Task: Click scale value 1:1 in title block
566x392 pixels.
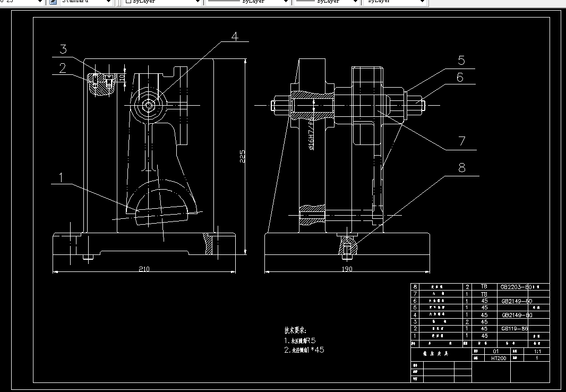Action: [x=537, y=351]
